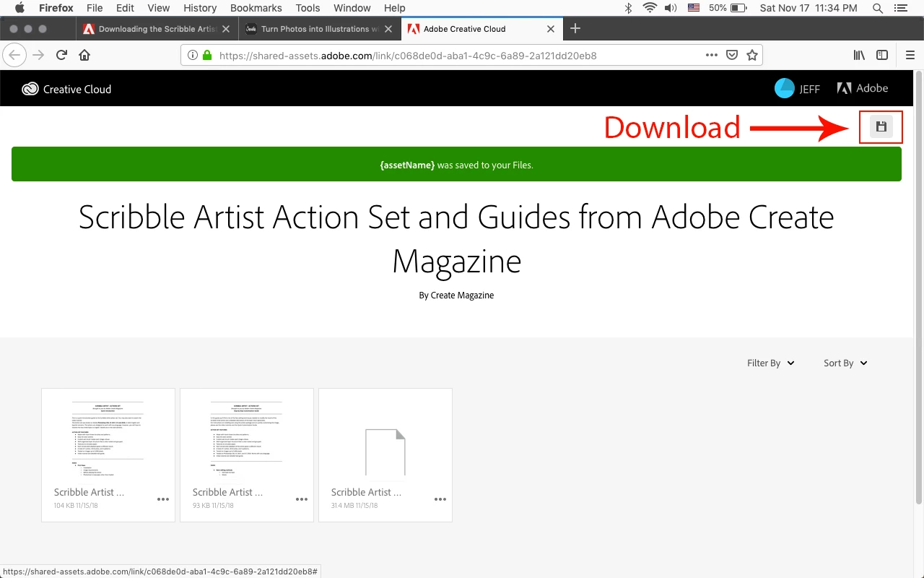924x578 pixels.
Task: Open the 31.4 MB Scribble Artist file card
Action: (x=385, y=454)
